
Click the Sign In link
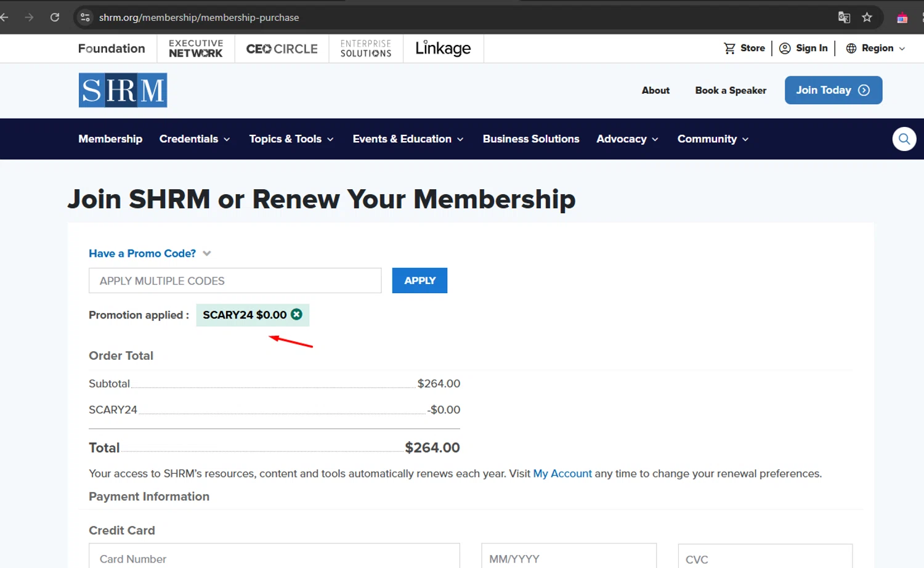click(x=812, y=48)
